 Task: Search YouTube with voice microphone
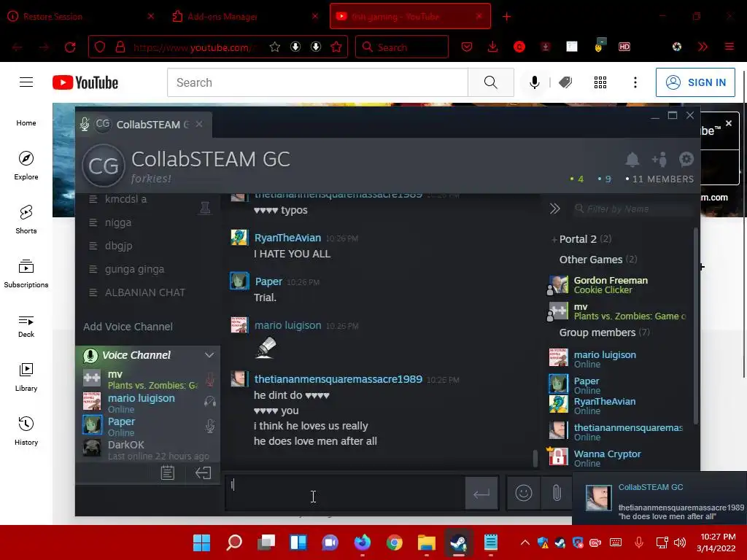[x=535, y=82]
